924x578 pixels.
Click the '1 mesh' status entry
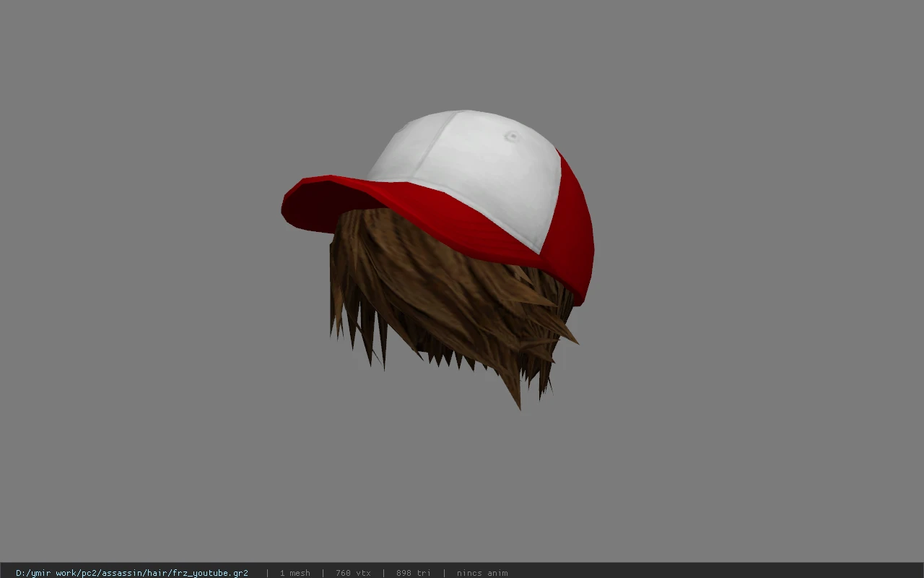click(295, 573)
